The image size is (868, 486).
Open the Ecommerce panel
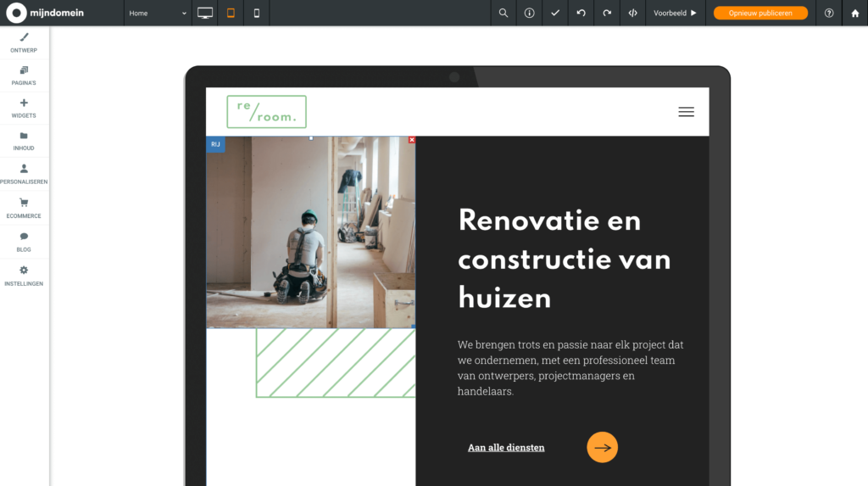click(24, 208)
